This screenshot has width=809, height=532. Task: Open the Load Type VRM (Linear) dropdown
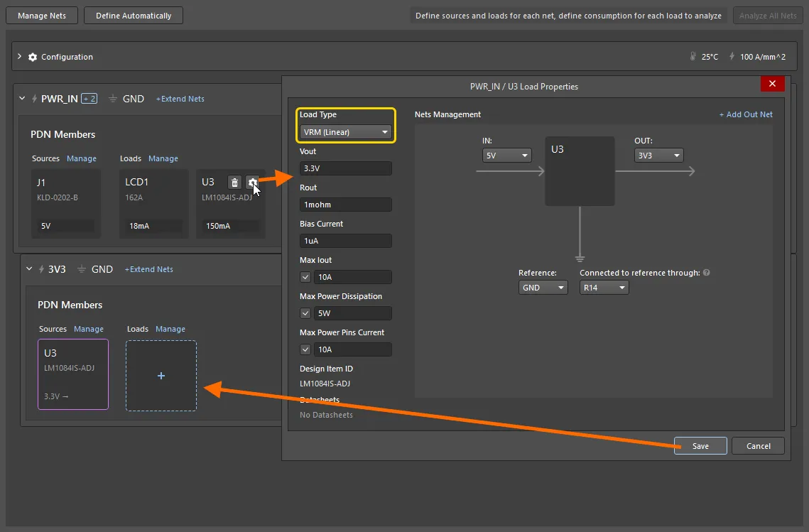(x=344, y=132)
